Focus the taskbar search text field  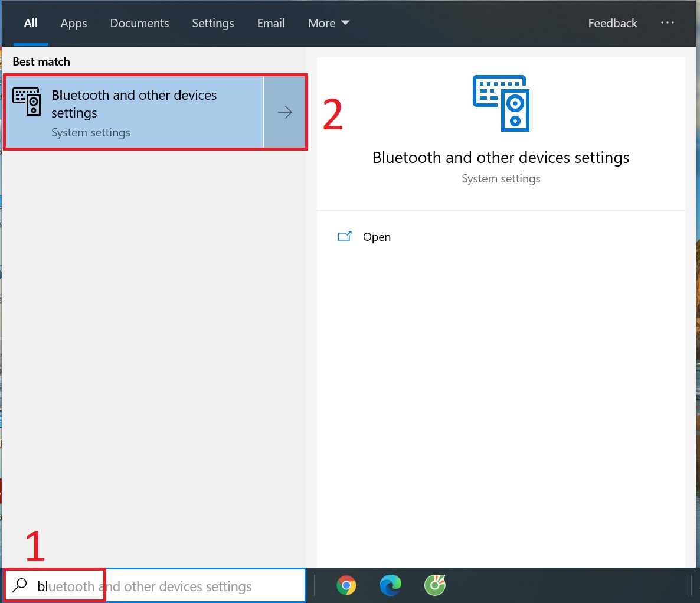tap(155, 586)
